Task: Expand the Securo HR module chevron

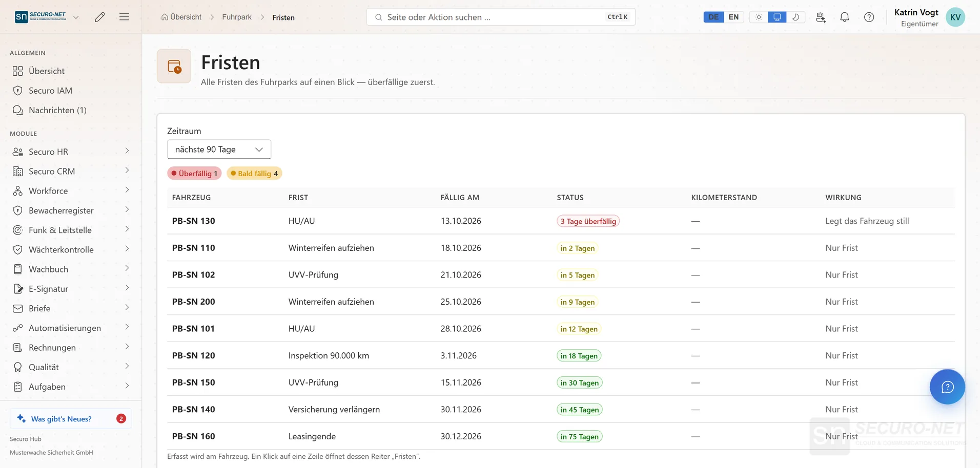Action: (x=127, y=151)
